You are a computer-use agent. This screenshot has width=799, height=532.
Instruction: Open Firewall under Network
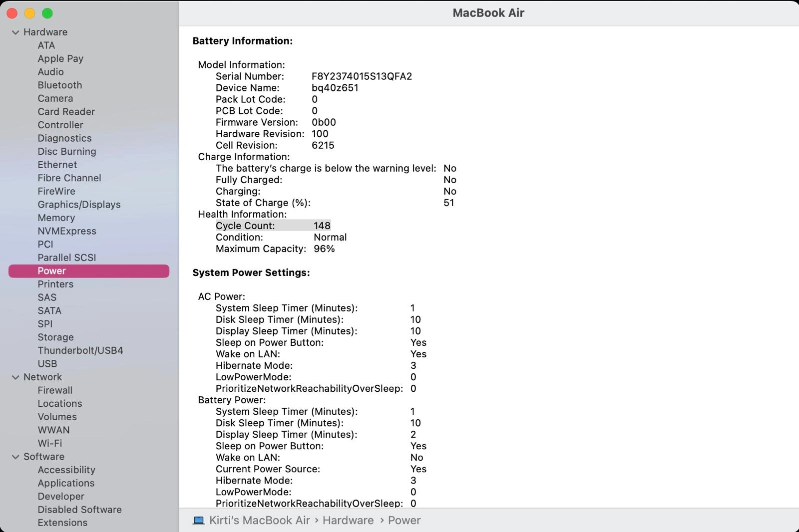[x=55, y=390]
